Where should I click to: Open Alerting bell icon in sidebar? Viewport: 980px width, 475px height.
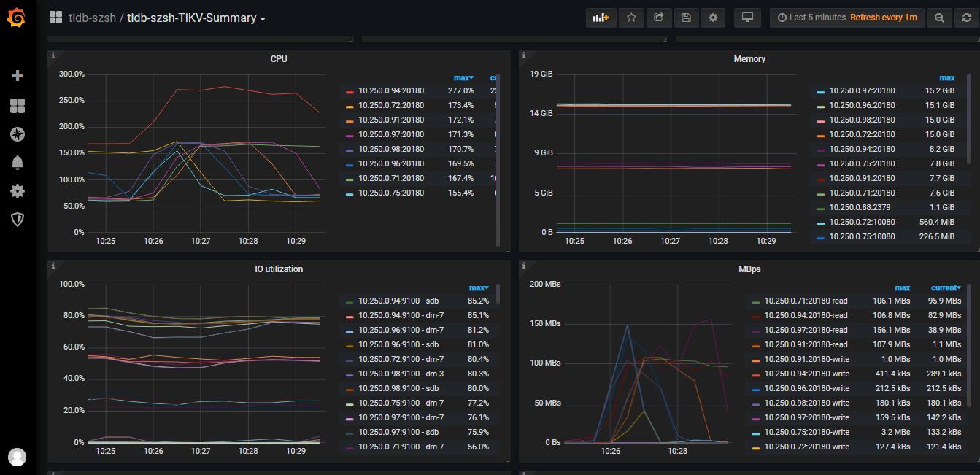pyautogui.click(x=18, y=163)
